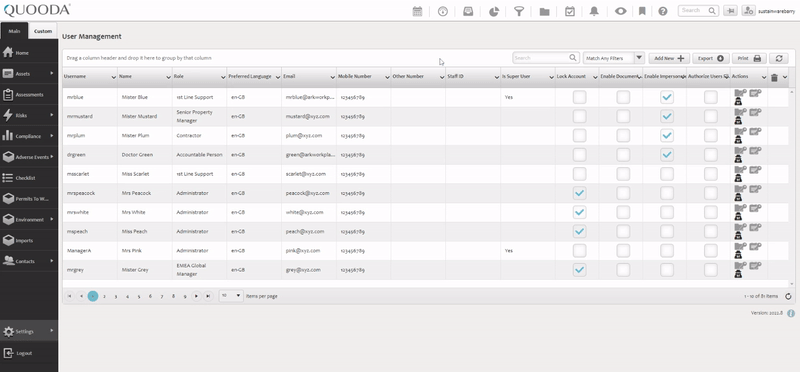Expand Assets sidebar menu

29,73
